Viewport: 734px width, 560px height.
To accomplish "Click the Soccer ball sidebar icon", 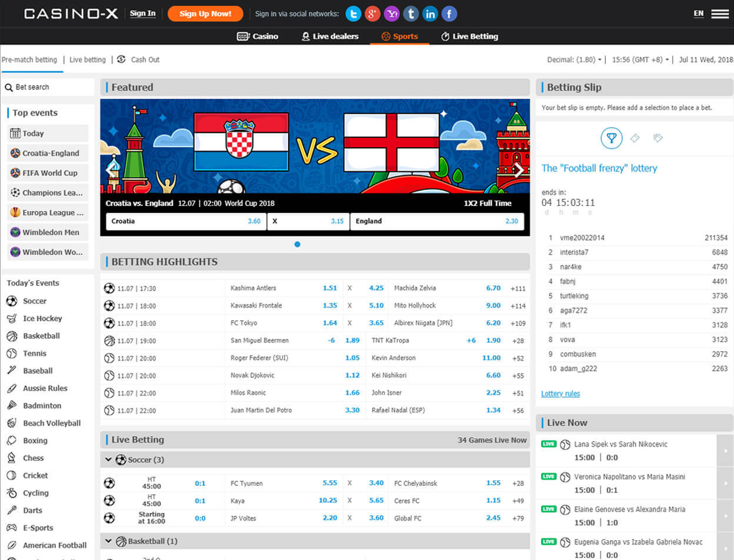I will [12, 301].
